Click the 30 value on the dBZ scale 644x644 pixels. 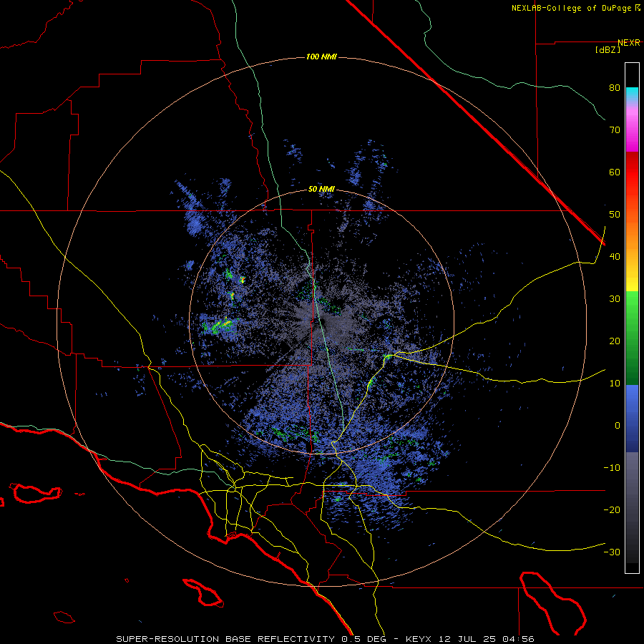pos(615,299)
